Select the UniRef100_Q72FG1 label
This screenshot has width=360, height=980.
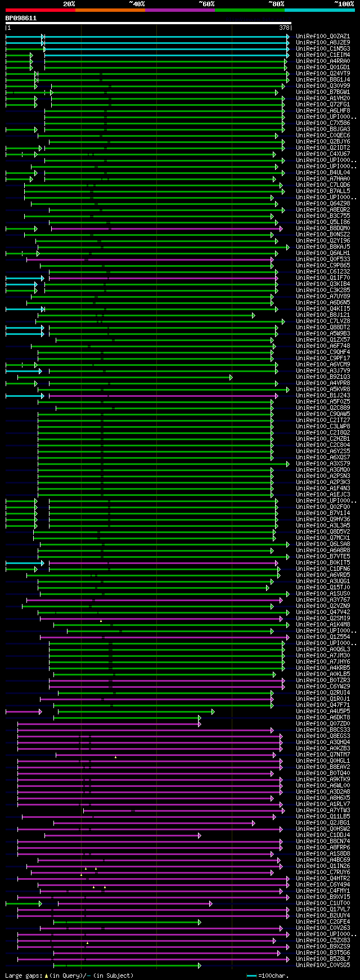coord(323,104)
